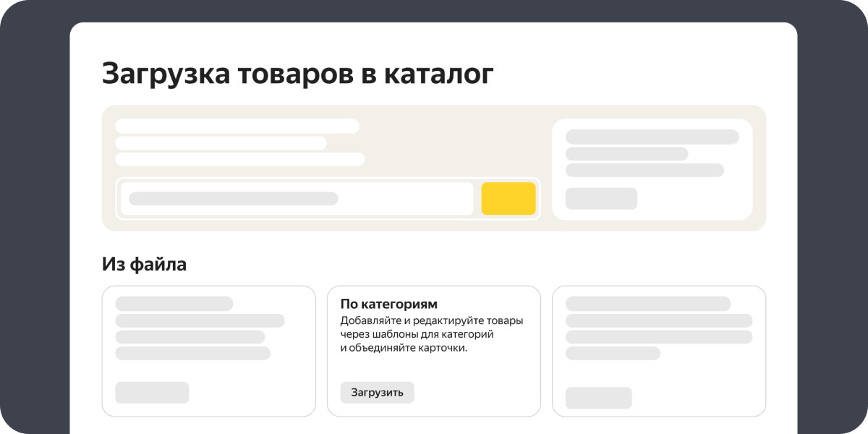
Task: Click the first placeholder line in beige banner
Action: pyautogui.click(x=237, y=126)
